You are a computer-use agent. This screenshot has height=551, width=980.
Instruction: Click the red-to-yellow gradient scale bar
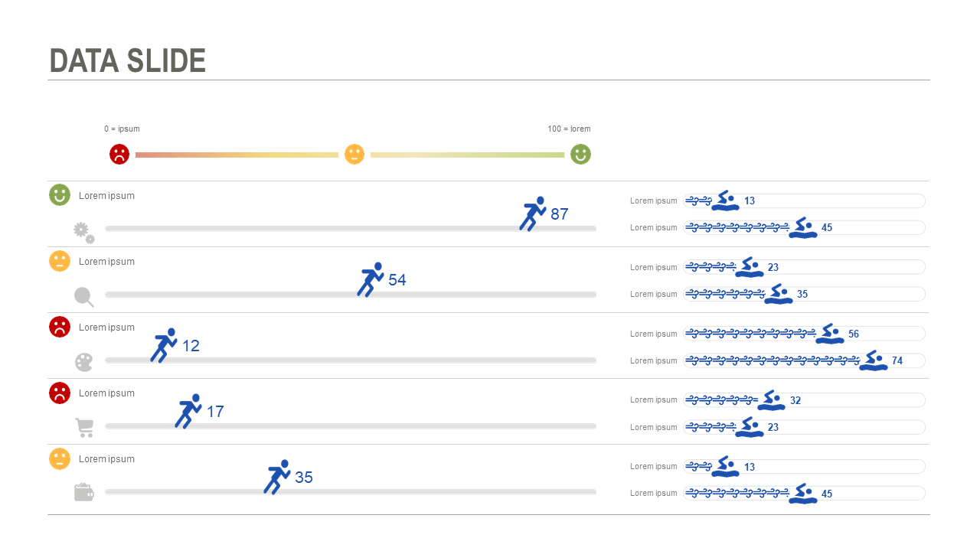click(237, 155)
